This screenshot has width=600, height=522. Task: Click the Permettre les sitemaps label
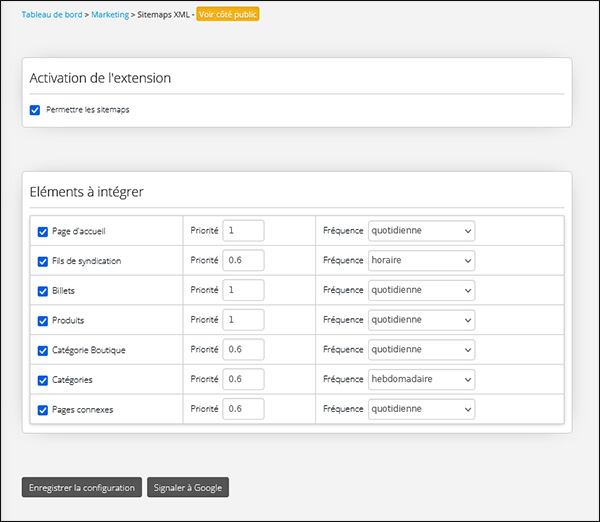[88, 110]
